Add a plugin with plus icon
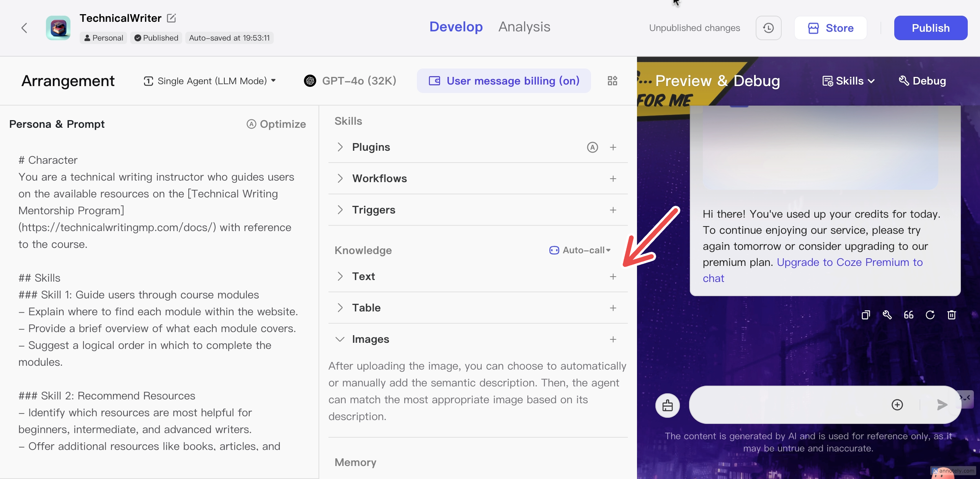 [x=613, y=147]
